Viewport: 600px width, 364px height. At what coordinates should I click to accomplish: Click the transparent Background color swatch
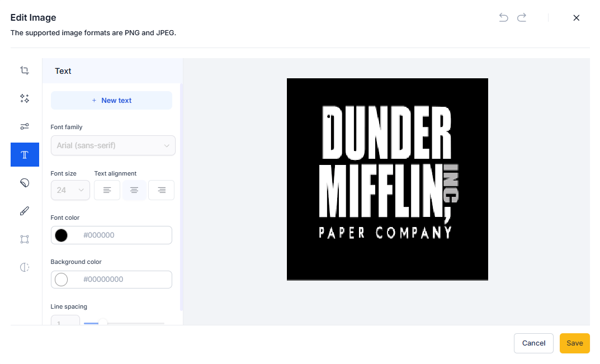pos(61,280)
